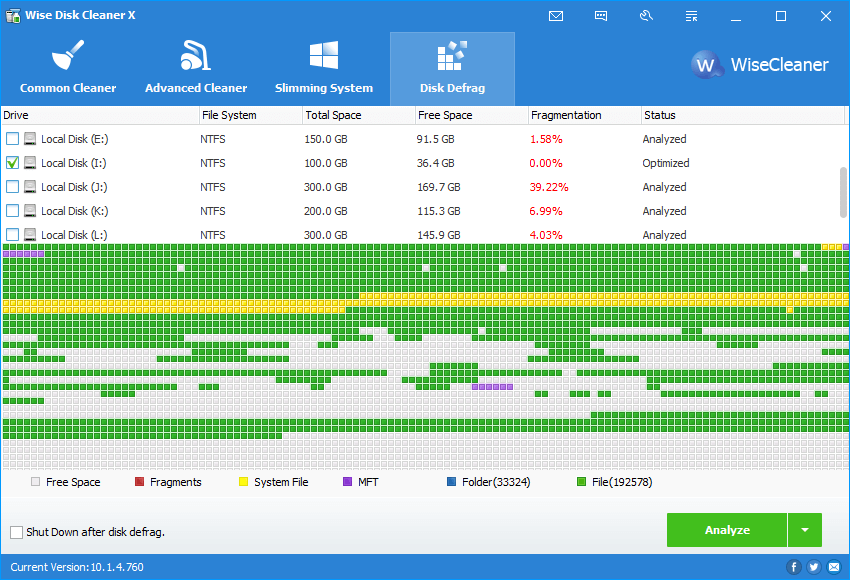
Task: Click the 169.7 GB free space cell
Action: tap(439, 187)
